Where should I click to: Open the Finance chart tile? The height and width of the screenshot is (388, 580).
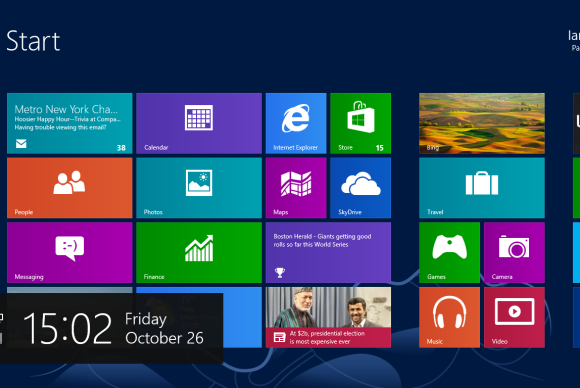point(199,253)
